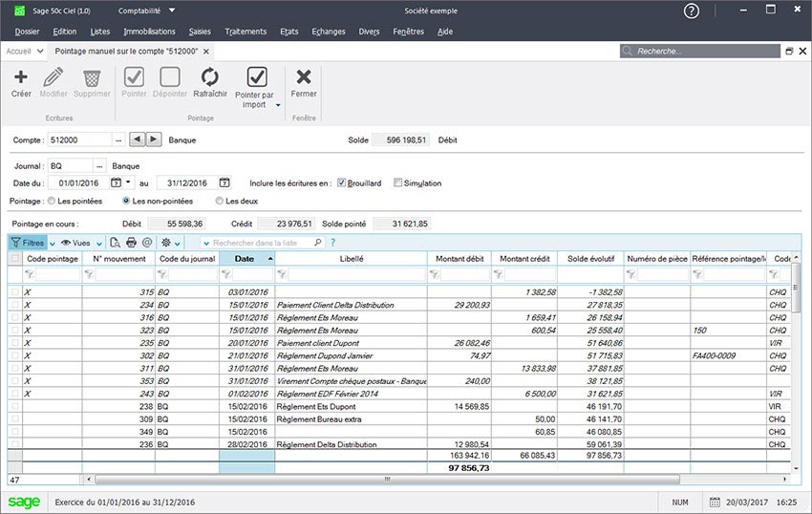812x514 pixels.
Task: Click the Créer plus icon
Action: point(21,77)
